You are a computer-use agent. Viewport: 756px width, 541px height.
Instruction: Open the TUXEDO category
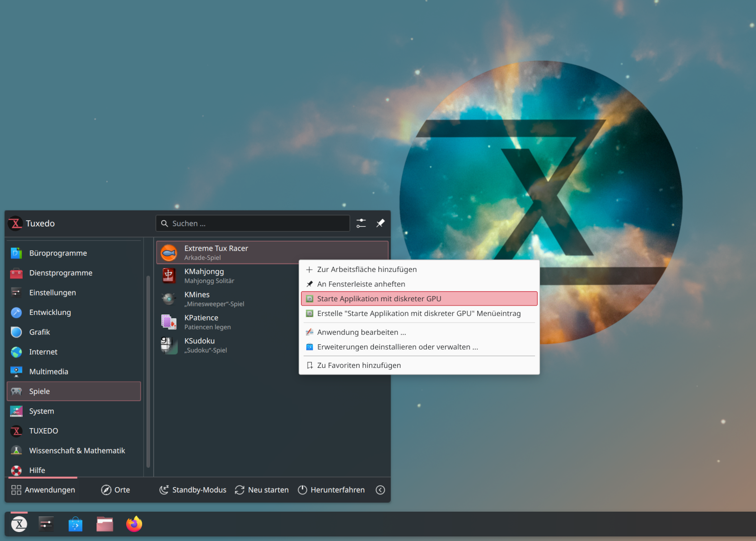[74, 431]
